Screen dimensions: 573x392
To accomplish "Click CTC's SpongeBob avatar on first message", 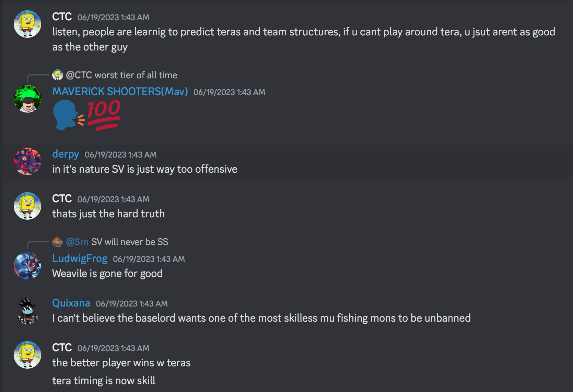I will pos(27,24).
